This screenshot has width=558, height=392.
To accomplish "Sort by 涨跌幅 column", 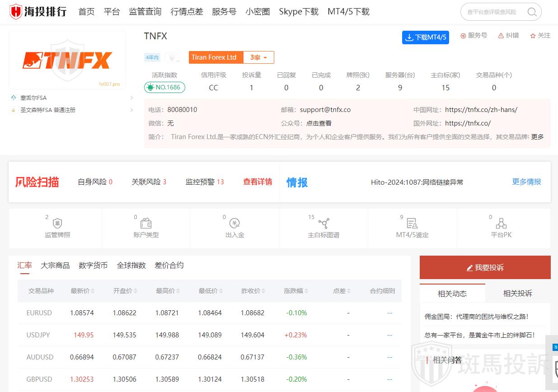I will coord(296,291).
